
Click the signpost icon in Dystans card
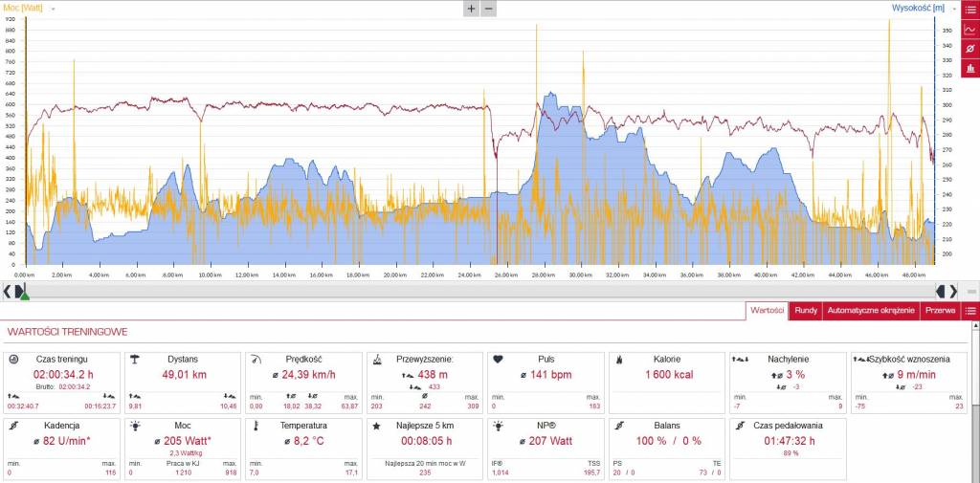pyautogui.click(x=134, y=360)
